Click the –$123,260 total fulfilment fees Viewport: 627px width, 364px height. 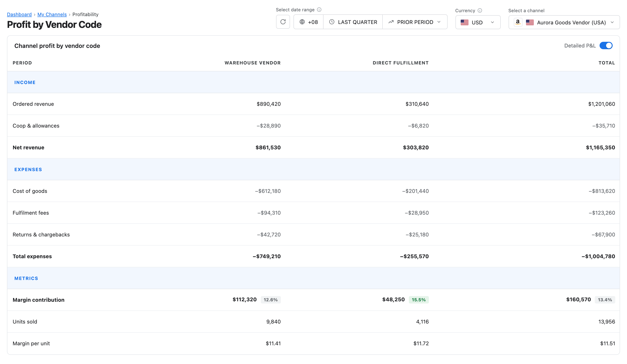click(602, 213)
